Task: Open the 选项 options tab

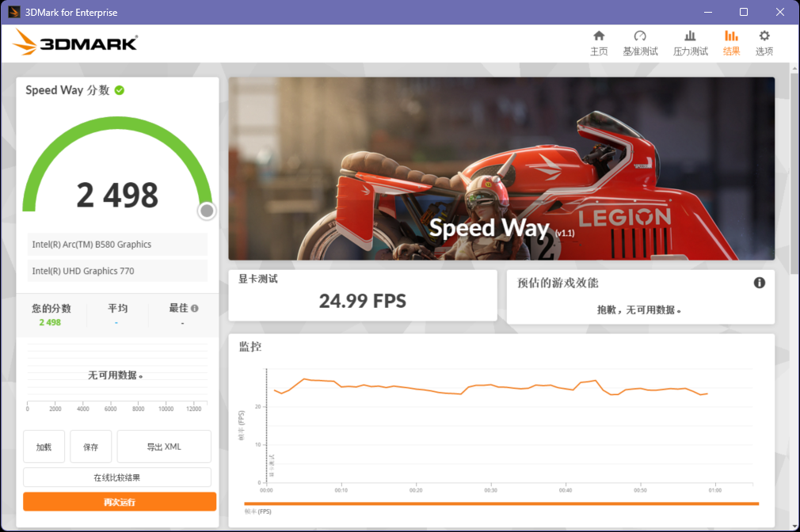Action: 764,43
